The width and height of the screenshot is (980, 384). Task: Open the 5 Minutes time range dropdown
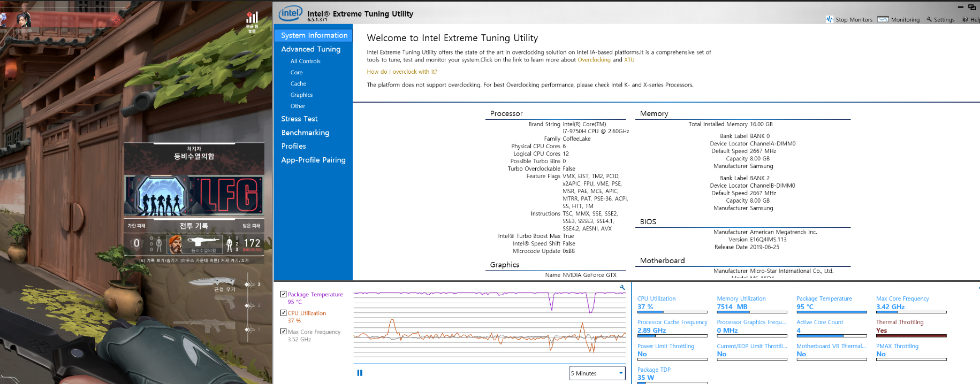pos(597,373)
